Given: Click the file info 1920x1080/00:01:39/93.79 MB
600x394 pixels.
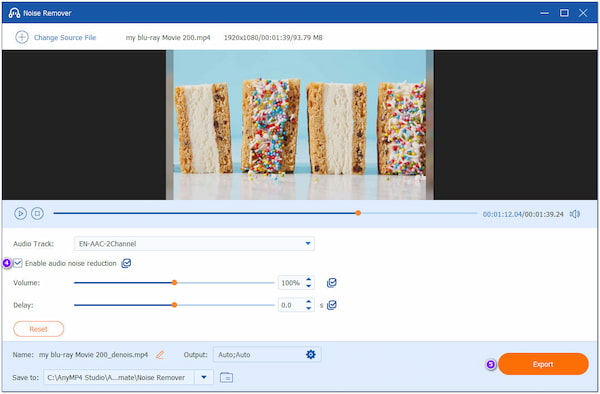Looking at the screenshot, I should click(273, 37).
